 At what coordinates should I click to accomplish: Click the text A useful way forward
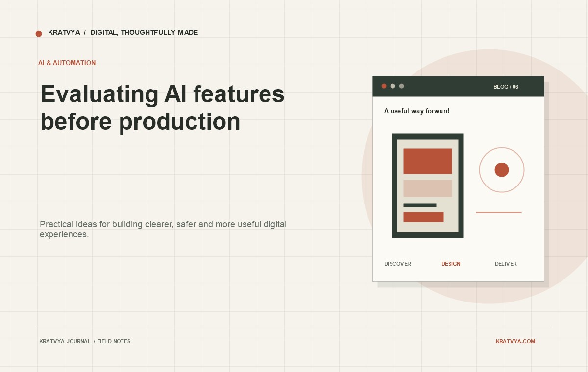point(417,111)
